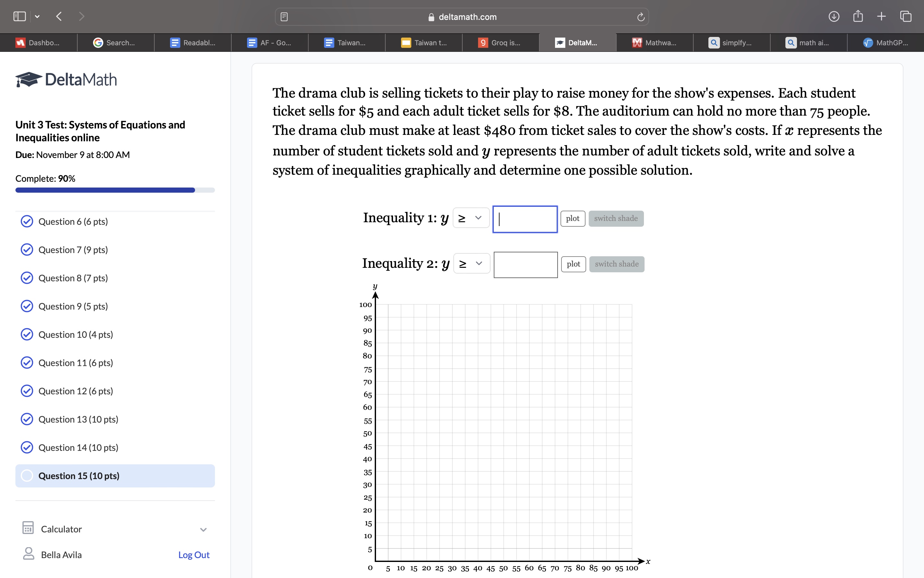The image size is (924, 578).
Task: Show tab overview icon
Action: click(906, 16)
